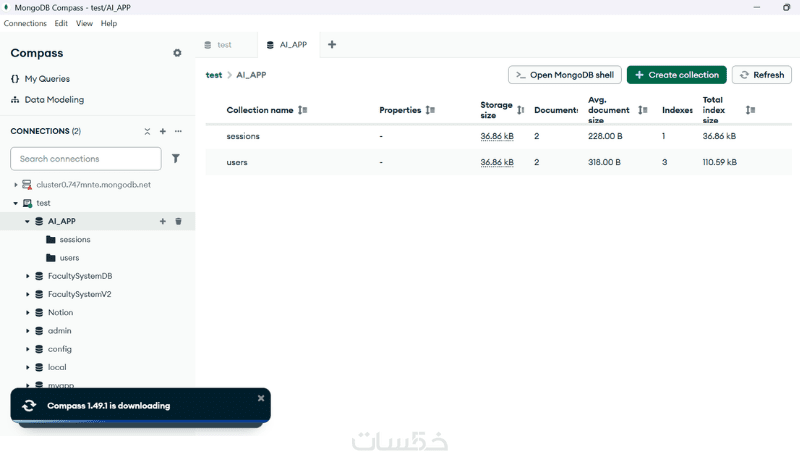
Task: Open the sessions collection in sidebar
Action: (x=74, y=239)
